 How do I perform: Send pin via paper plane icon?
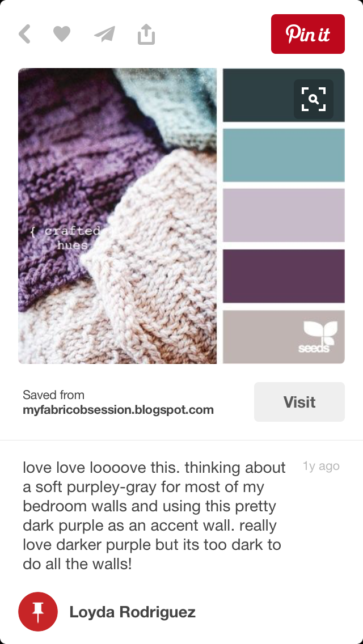coord(105,34)
